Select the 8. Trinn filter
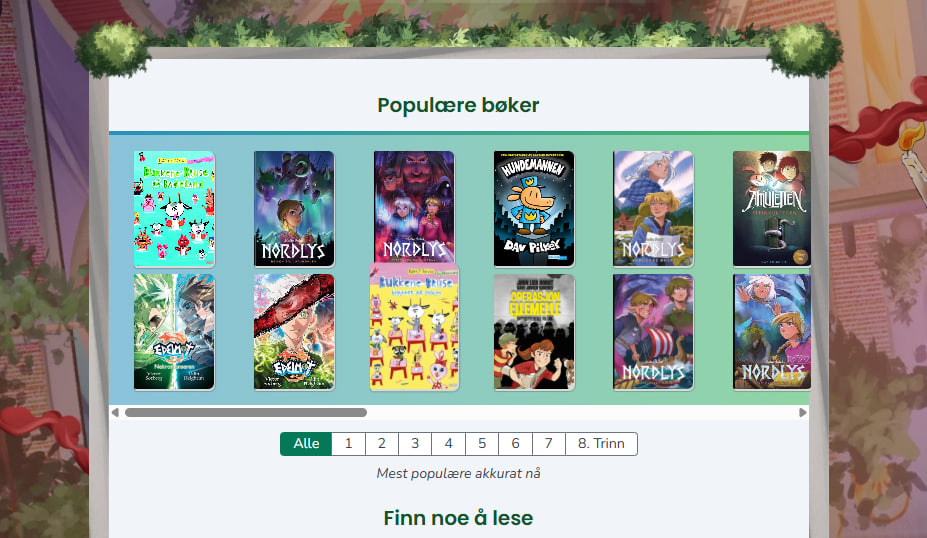The image size is (927, 538). pos(601,444)
